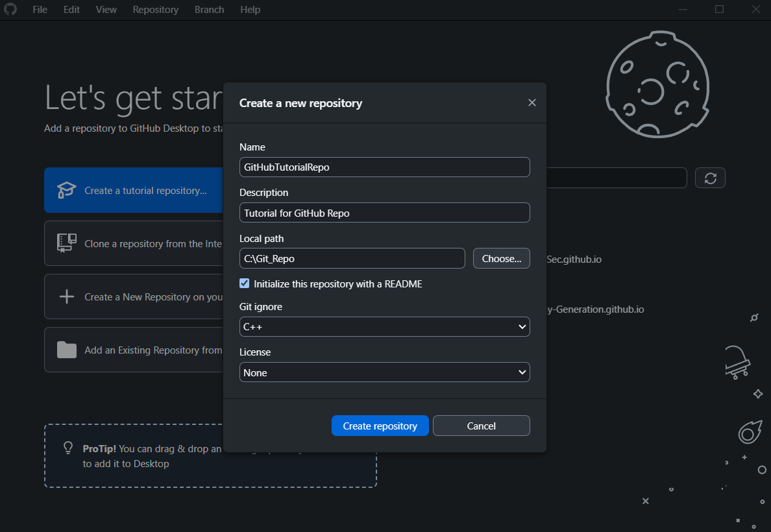Select Create a New Repository option

134,296
